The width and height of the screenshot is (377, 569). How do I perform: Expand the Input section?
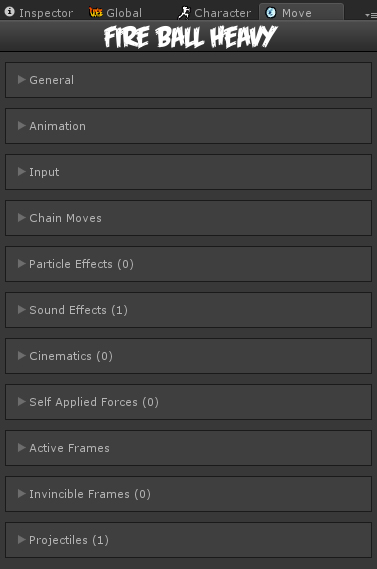(x=188, y=172)
